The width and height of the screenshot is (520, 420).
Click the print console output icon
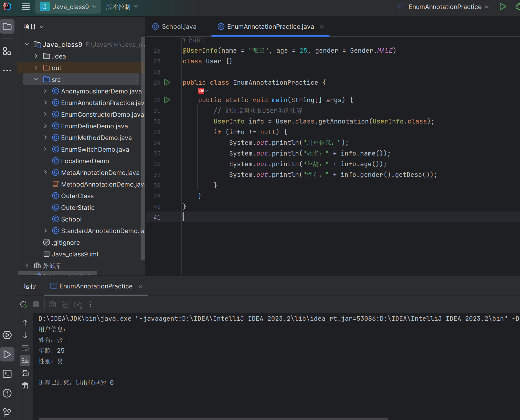(25, 373)
